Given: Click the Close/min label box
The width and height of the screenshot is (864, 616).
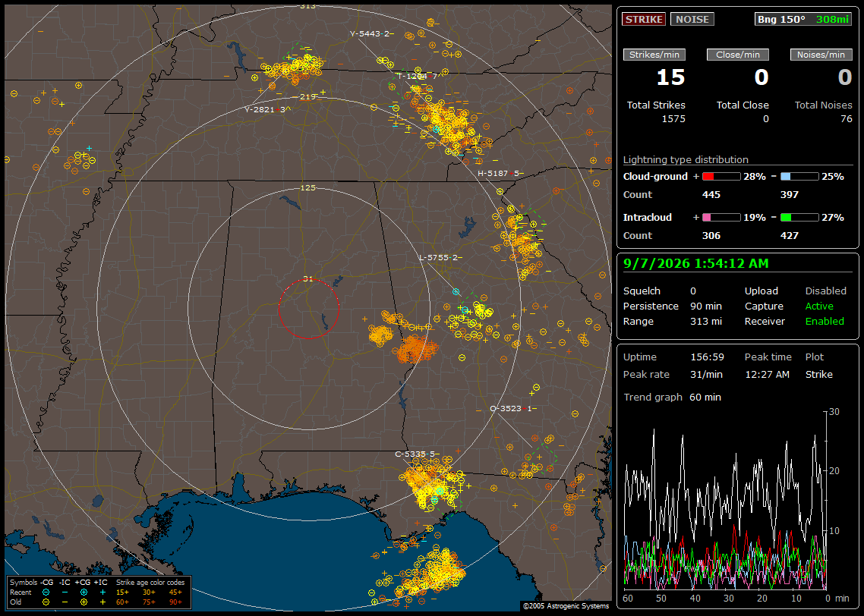Looking at the screenshot, I should coord(738,55).
